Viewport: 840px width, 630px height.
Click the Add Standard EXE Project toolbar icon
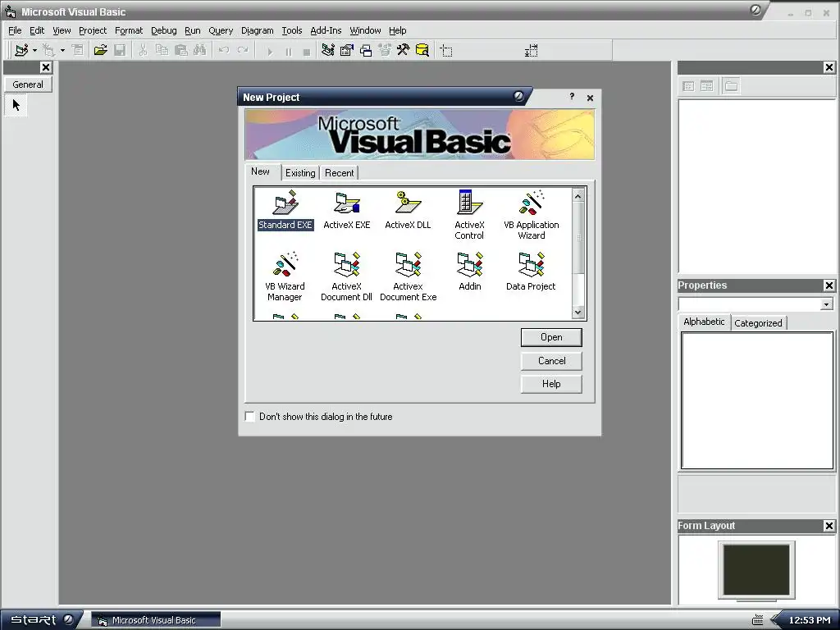[21, 50]
